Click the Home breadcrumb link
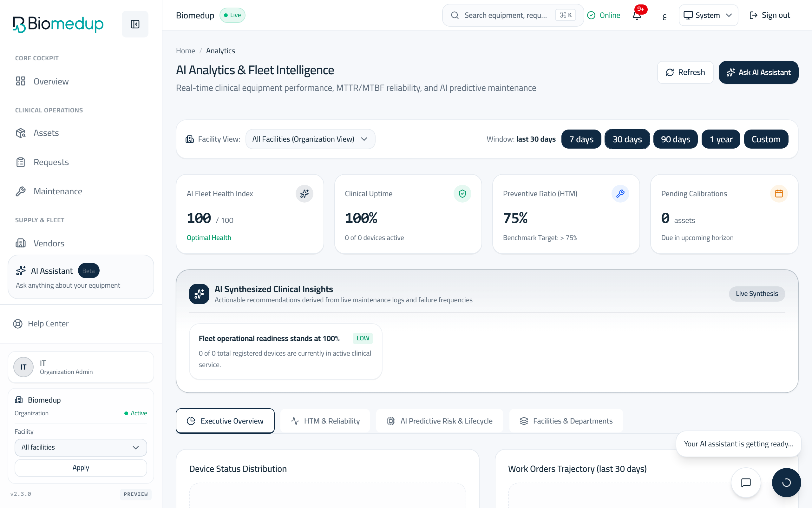Screen dimensions: 812x508 186,51
